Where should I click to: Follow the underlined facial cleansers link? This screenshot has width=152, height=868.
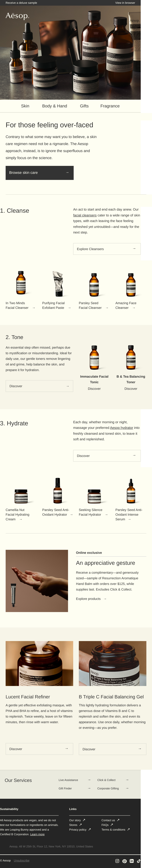pyautogui.click(x=85, y=215)
